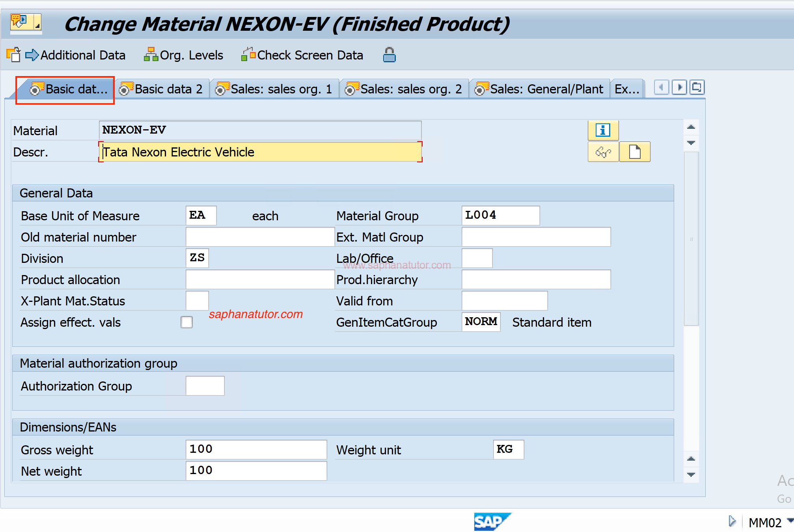Click the Lab/Office field
This screenshot has width=794, height=532.
pyautogui.click(x=477, y=258)
